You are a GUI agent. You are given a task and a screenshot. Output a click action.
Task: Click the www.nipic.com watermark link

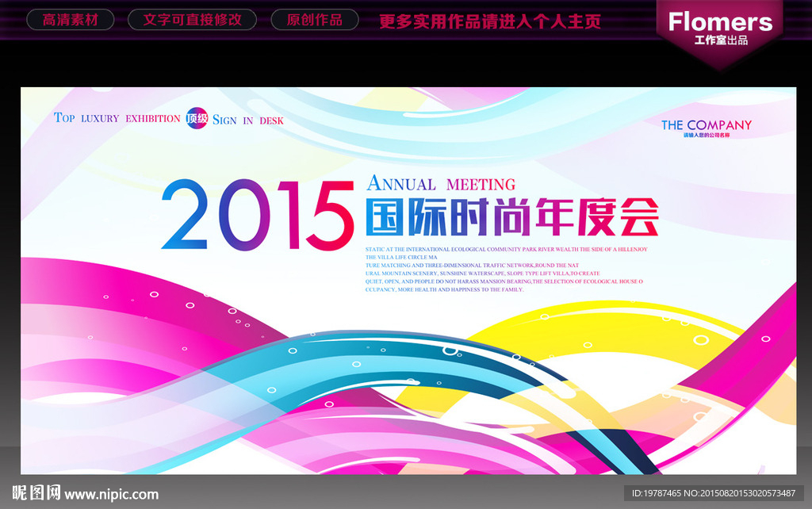(111, 494)
